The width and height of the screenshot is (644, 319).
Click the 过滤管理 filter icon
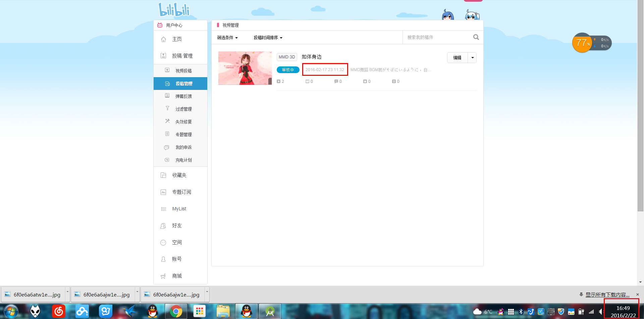click(x=167, y=108)
